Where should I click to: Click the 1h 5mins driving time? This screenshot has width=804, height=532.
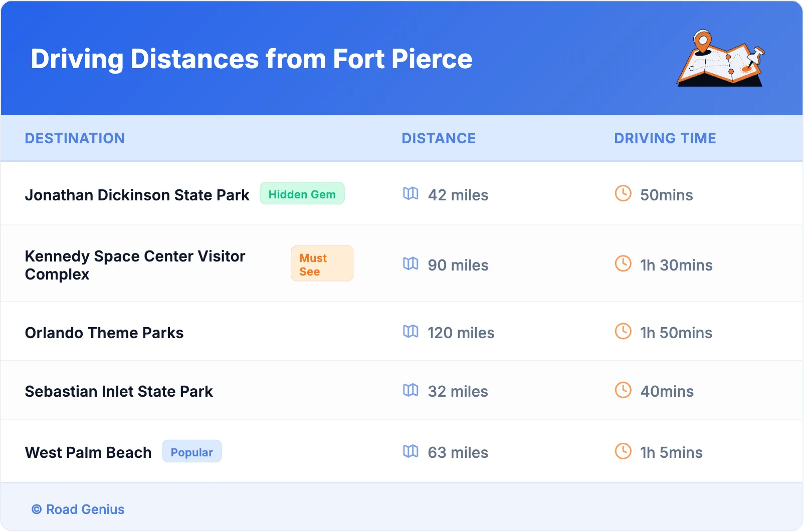coord(671,452)
